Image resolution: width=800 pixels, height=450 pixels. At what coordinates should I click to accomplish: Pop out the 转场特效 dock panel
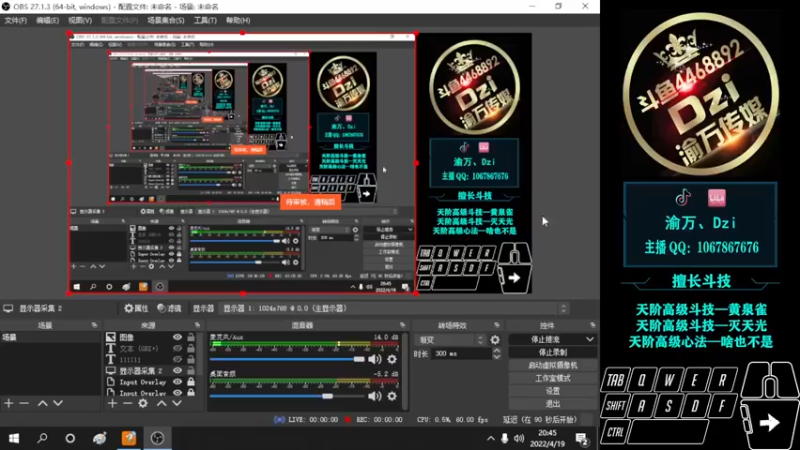[496, 325]
